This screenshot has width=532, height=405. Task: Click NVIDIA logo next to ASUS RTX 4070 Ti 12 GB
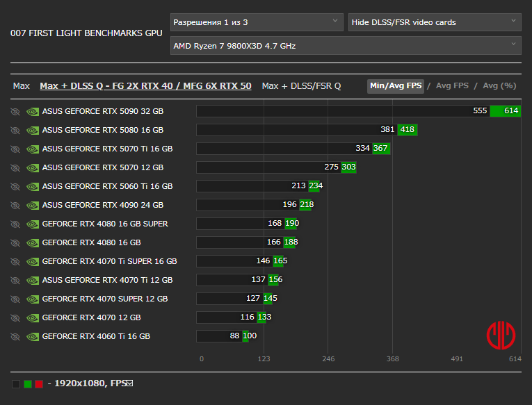coord(33,280)
